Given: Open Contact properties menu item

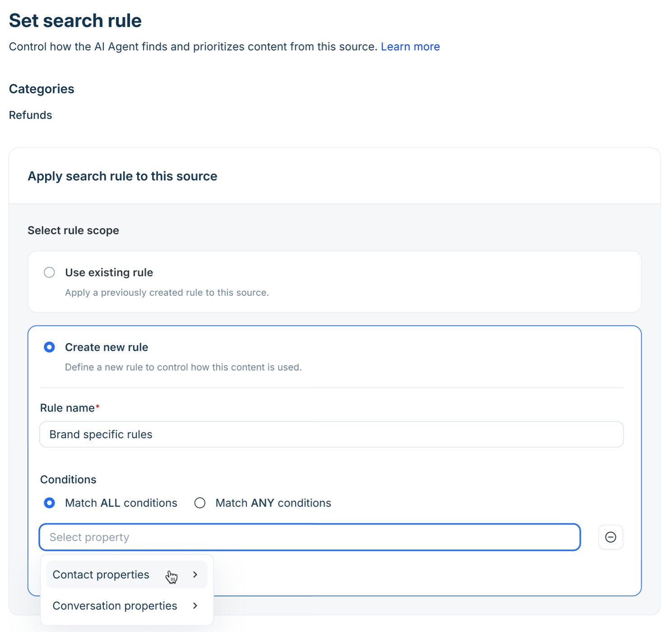Looking at the screenshot, I should point(127,574).
